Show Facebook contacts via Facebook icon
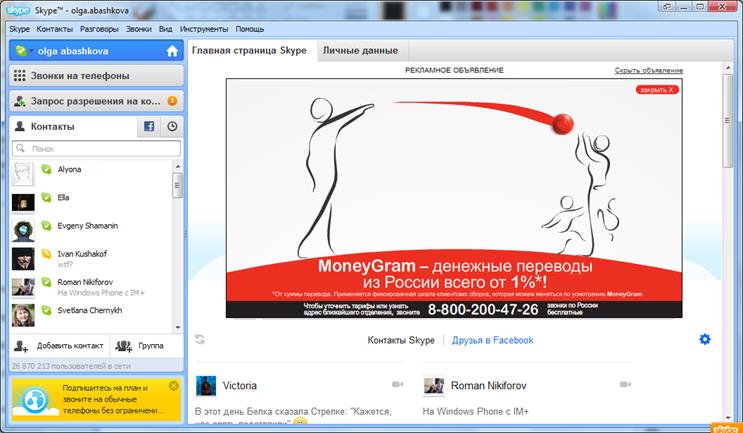This screenshot has width=743, height=433. (x=149, y=126)
